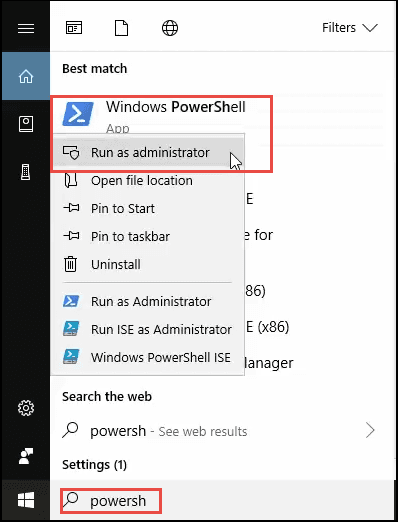Expand web results arrow for powersh
Viewport: 398px width, 522px height.
(x=370, y=431)
